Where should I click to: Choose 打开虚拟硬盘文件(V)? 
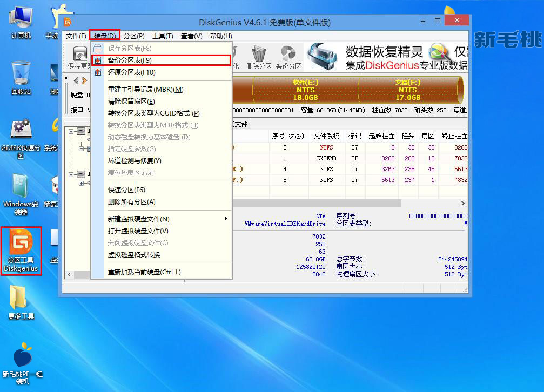coord(162,231)
